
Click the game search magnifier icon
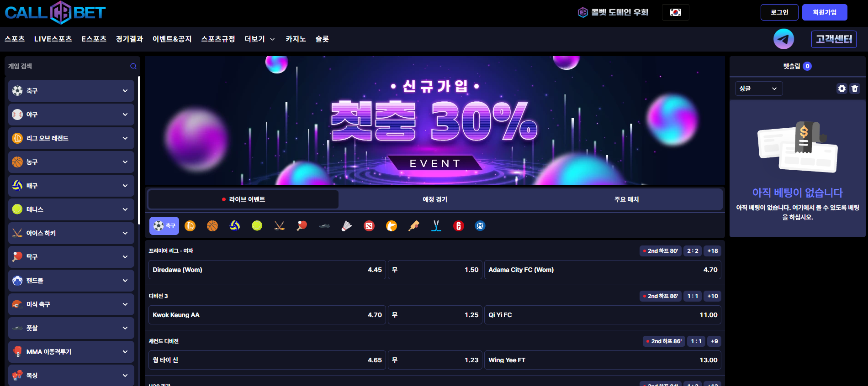pyautogui.click(x=133, y=66)
